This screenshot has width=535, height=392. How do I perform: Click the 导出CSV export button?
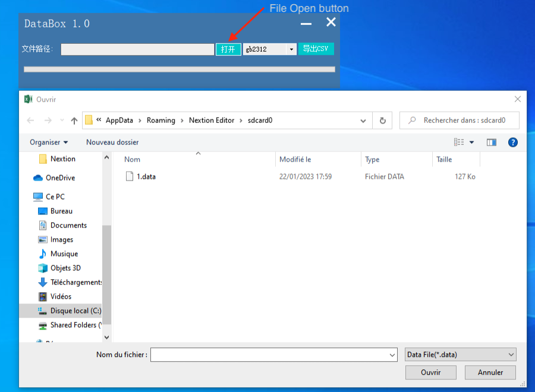click(316, 49)
